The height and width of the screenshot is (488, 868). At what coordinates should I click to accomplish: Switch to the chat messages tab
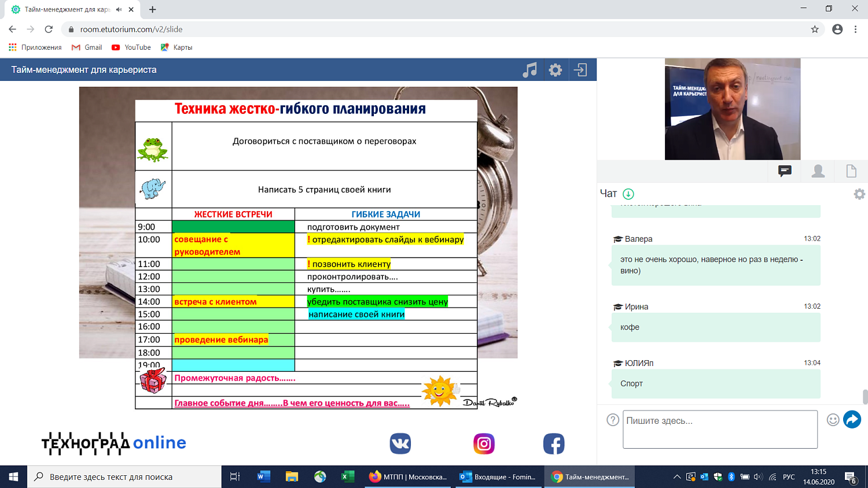click(785, 171)
